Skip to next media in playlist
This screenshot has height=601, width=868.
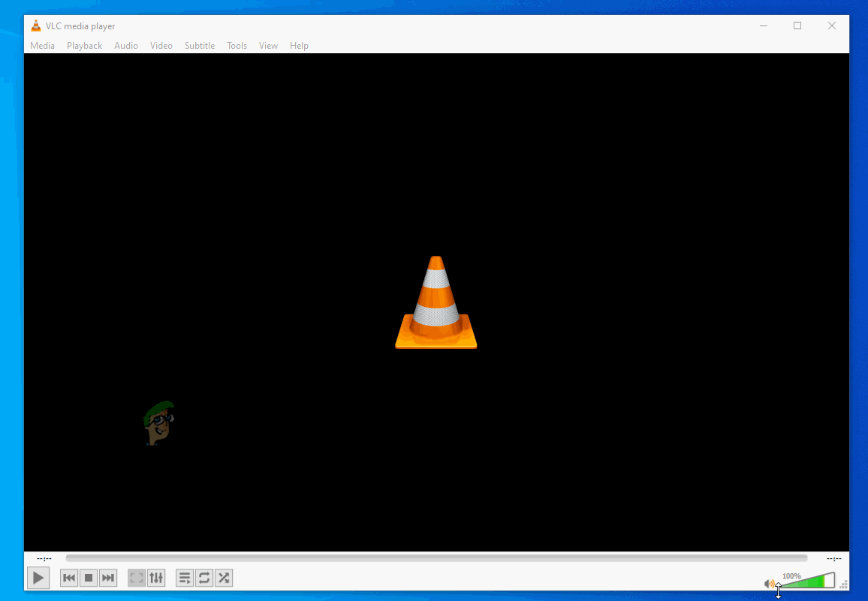(x=108, y=578)
